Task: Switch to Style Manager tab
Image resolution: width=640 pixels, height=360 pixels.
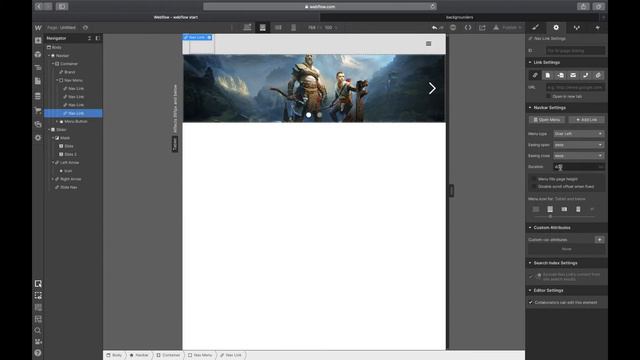Action: coord(577,28)
